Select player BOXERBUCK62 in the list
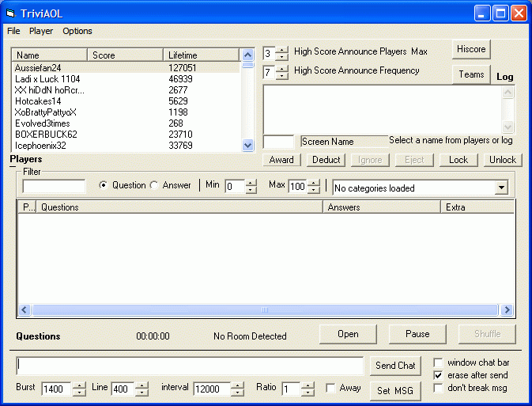This screenshot has height=406, width=532. click(126, 135)
